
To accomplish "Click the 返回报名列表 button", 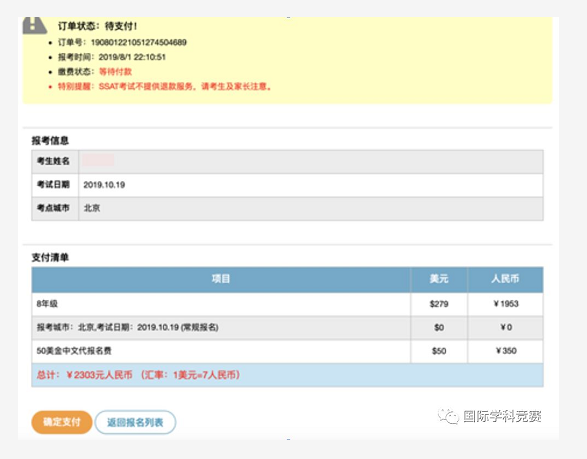I will pyautogui.click(x=135, y=422).
